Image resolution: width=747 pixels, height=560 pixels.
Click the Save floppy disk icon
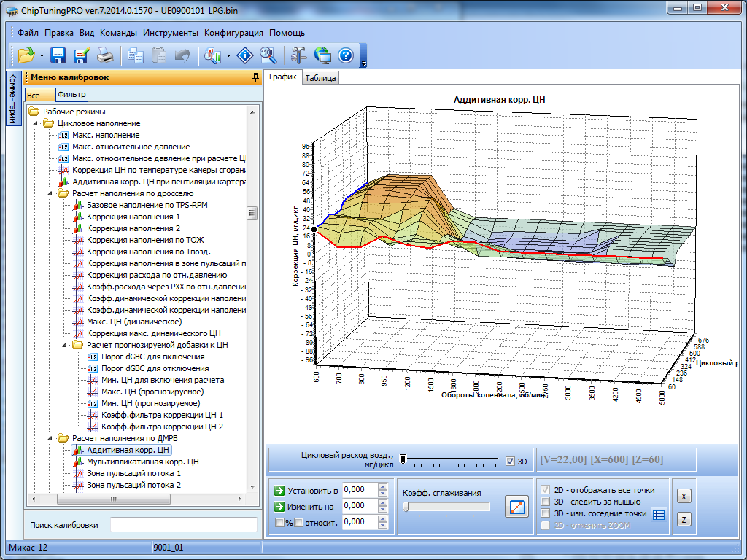click(x=58, y=55)
